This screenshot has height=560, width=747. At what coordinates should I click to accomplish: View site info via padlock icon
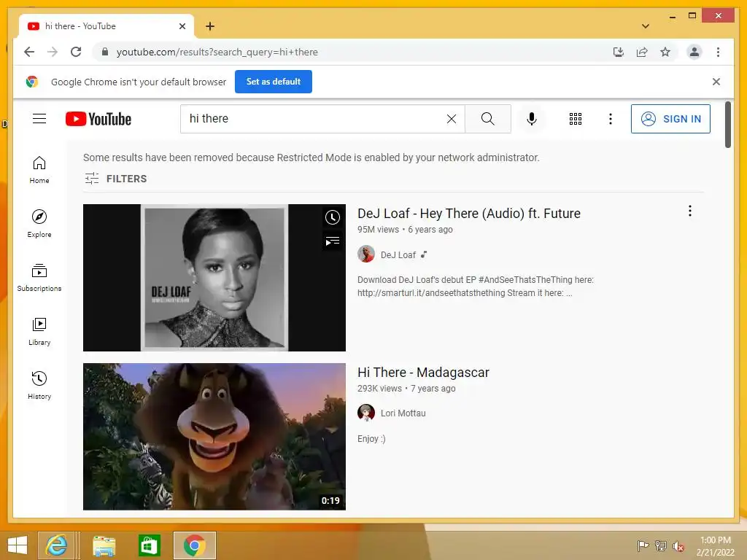[105, 52]
